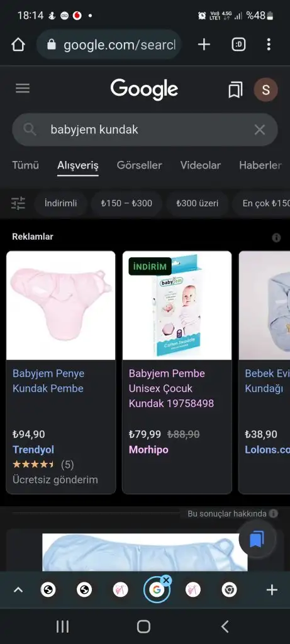The image size is (290, 644).
Task: Toggle the ₺150 – ₺300 price chip
Action: point(126,203)
